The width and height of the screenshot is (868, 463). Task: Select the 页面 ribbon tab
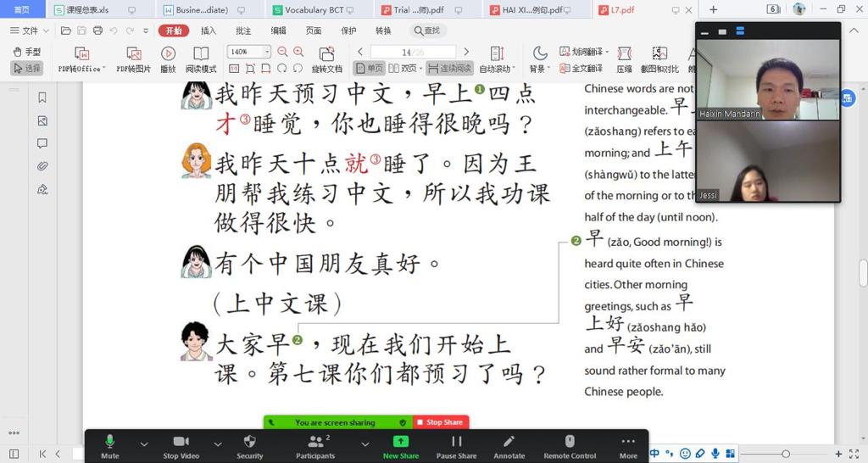[314, 31]
